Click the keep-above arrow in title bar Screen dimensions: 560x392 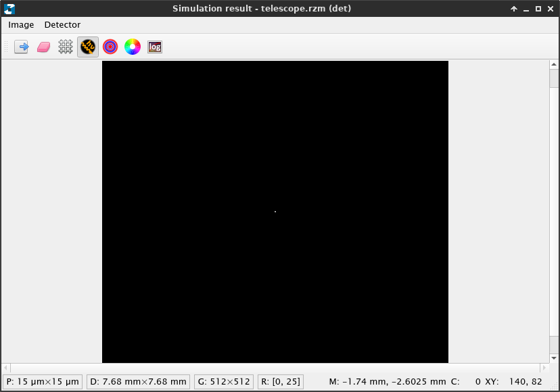click(514, 9)
